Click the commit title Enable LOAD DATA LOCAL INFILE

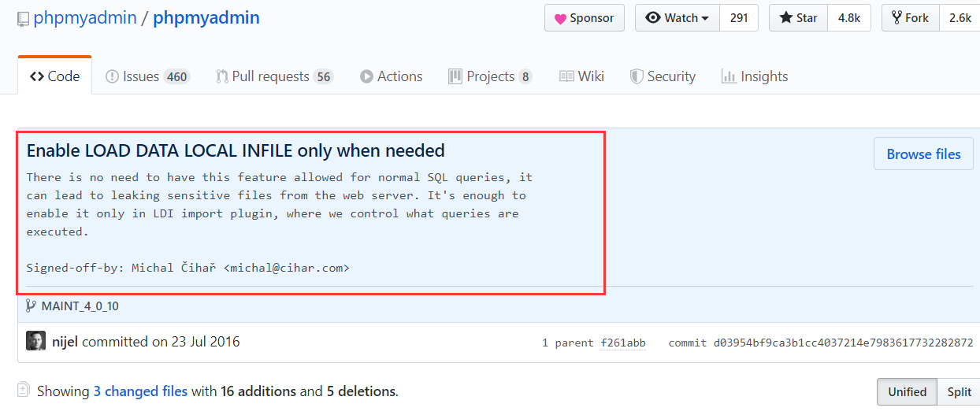point(236,150)
